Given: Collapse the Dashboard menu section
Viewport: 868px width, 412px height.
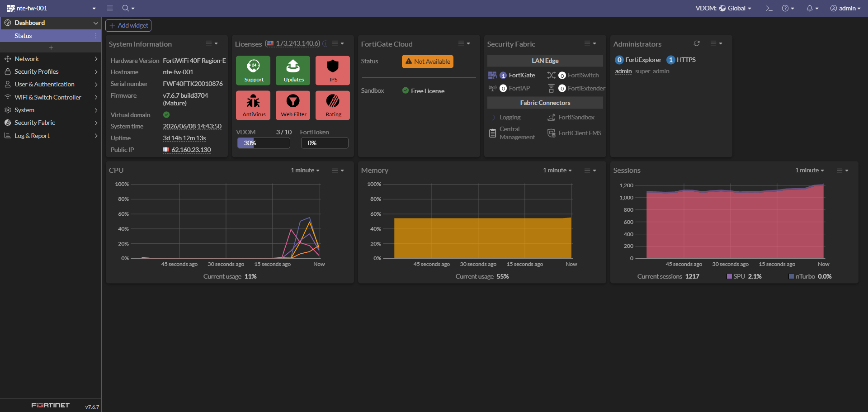Looking at the screenshot, I should [51, 23].
